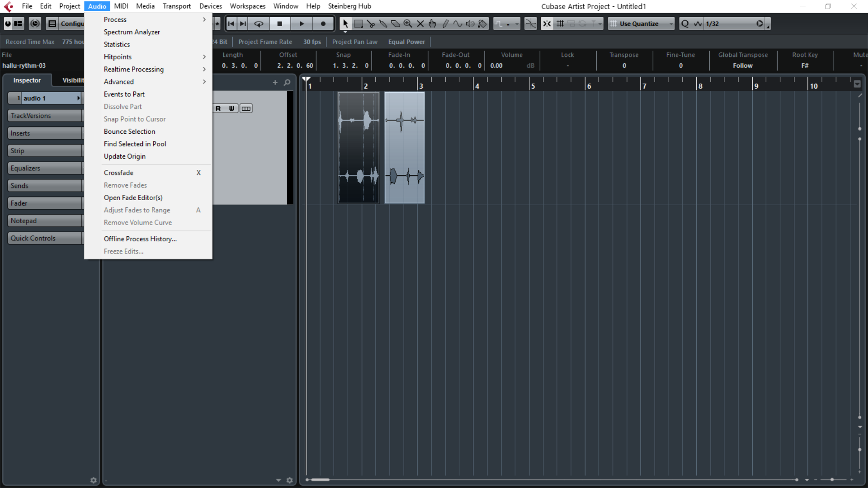Toggle the Cycle loop button
Image resolution: width=868 pixels, height=488 pixels.
(x=259, y=23)
